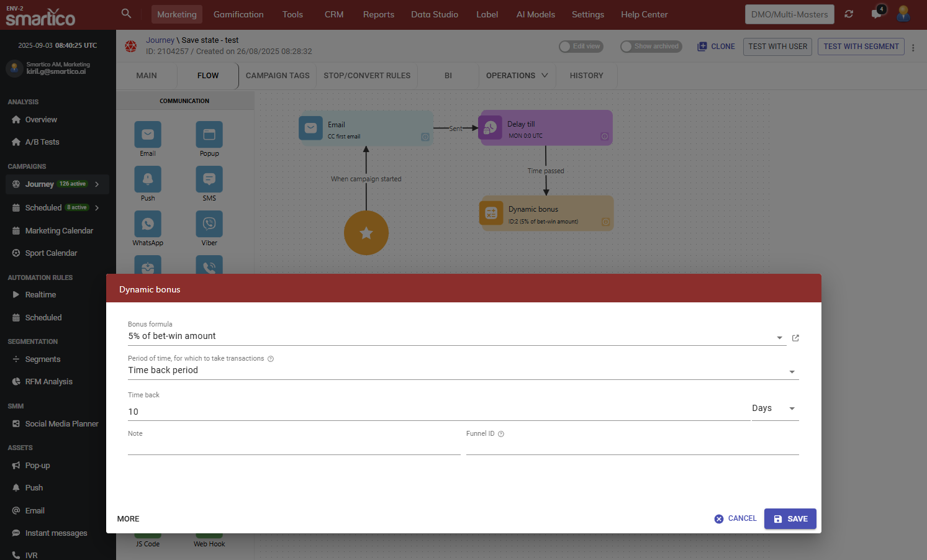The image size is (927, 560).
Task: Open the chat notifications icon
Action: tap(877, 14)
